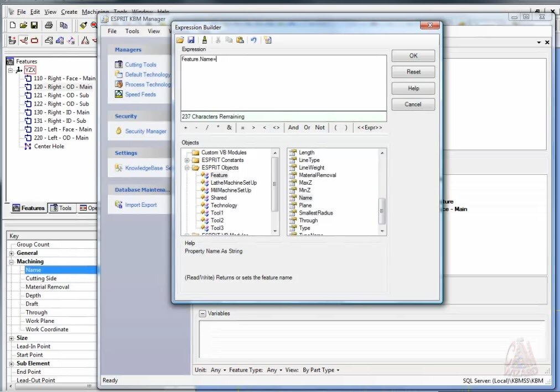Select Cutting Side in the Key list

[x=41, y=279]
